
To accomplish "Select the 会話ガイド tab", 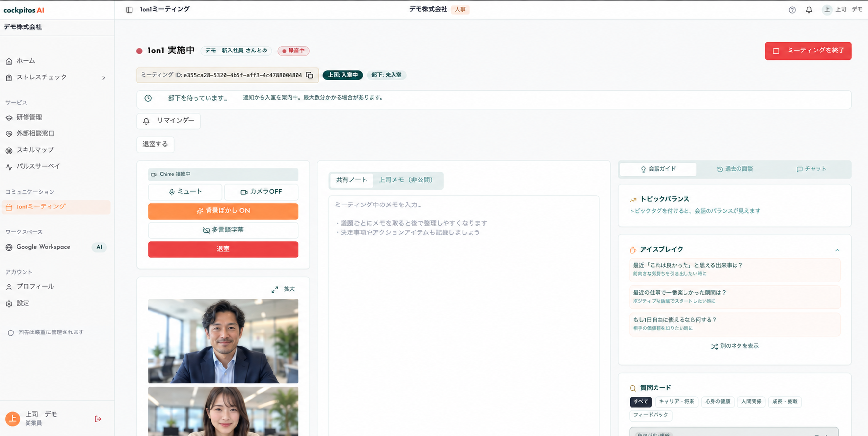I will (x=658, y=169).
